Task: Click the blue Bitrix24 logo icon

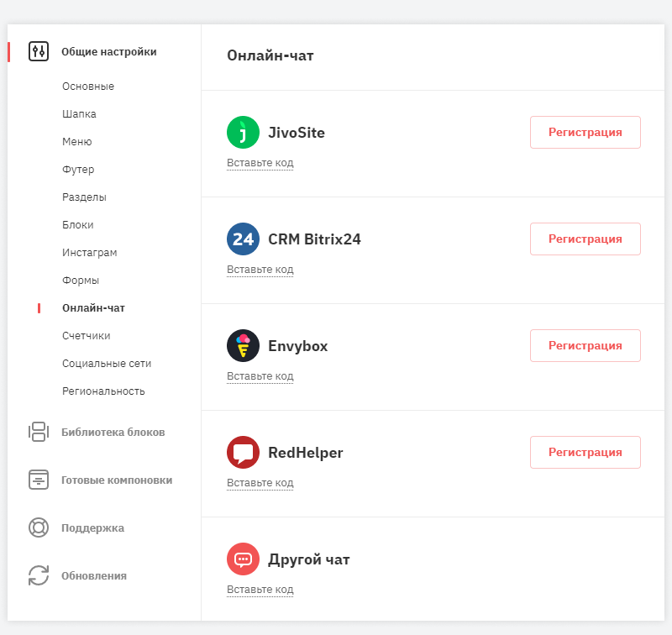Action: click(x=243, y=239)
